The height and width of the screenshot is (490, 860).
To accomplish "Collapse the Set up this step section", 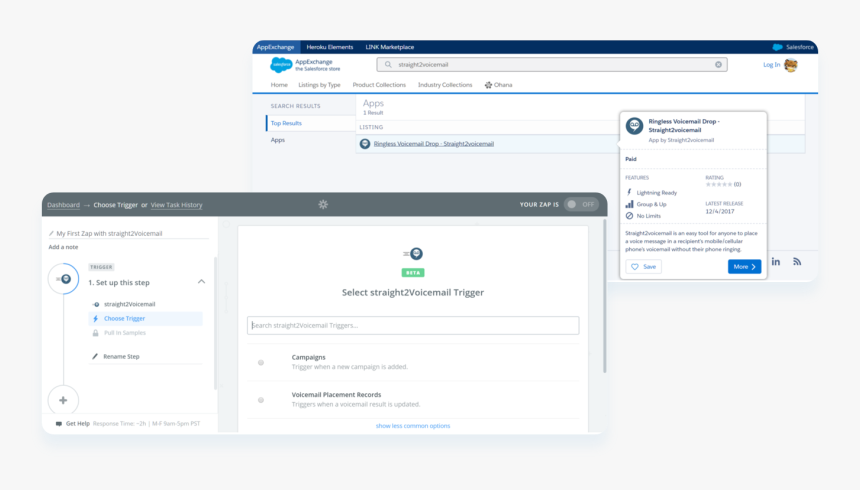I will (201, 282).
